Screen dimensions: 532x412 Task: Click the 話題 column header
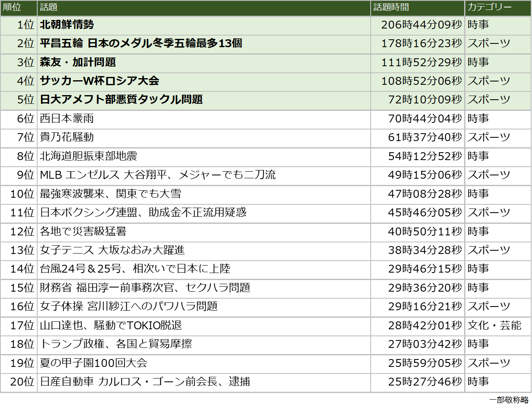pos(49,7)
